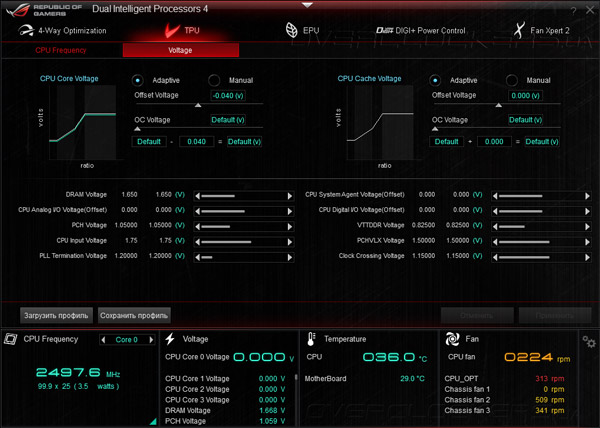Decrease PCH Voltage with left arrow
This screenshot has width=600, height=428.
(197, 227)
